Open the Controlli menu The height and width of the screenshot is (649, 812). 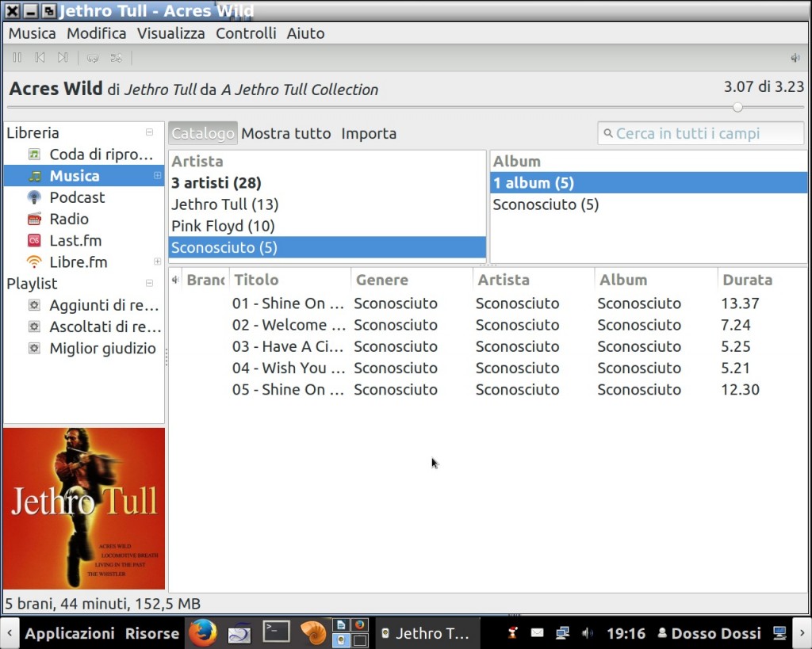tap(246, 33)
